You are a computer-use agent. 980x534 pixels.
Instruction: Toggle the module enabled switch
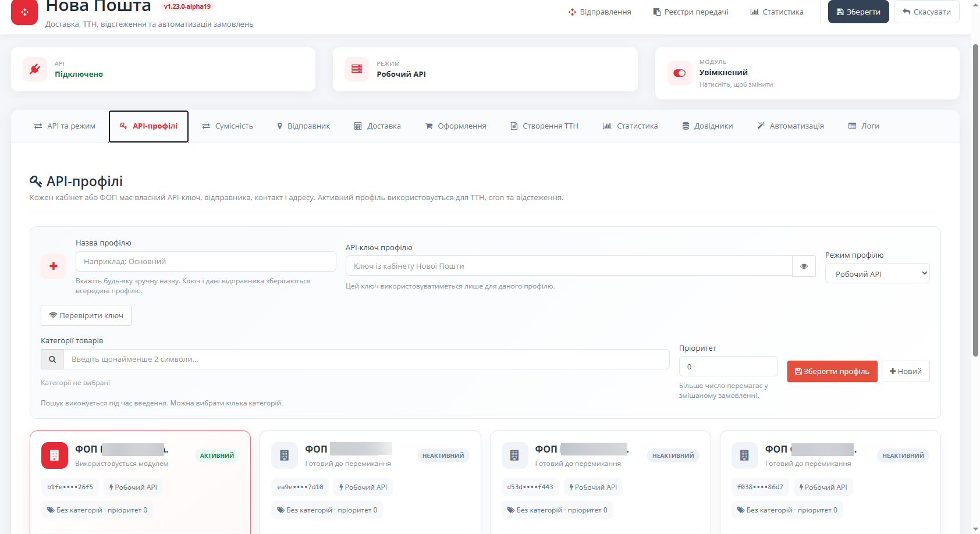point(679,73)
